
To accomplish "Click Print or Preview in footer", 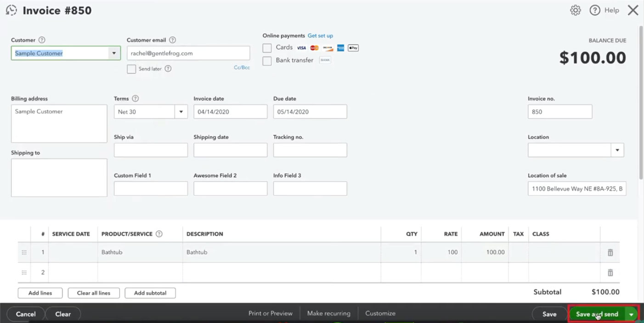I will pyautogui.click(x=271, y=313).
